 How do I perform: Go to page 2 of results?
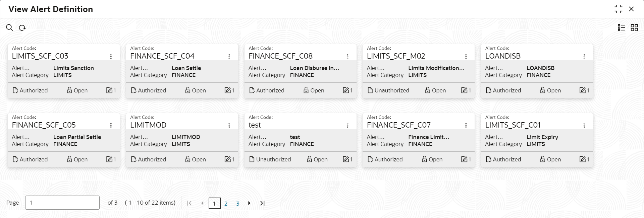pyautogui.click(x=226, y=203)
